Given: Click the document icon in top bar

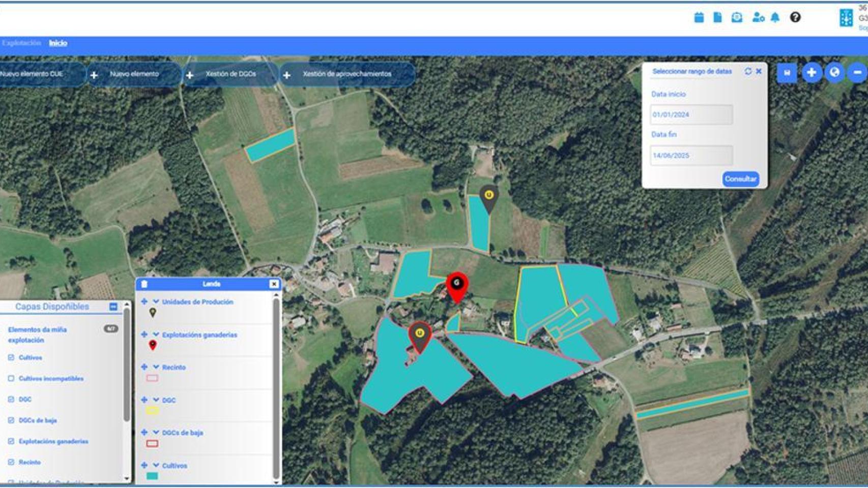Looking at the screenshot, I should (x=717, y=18).
